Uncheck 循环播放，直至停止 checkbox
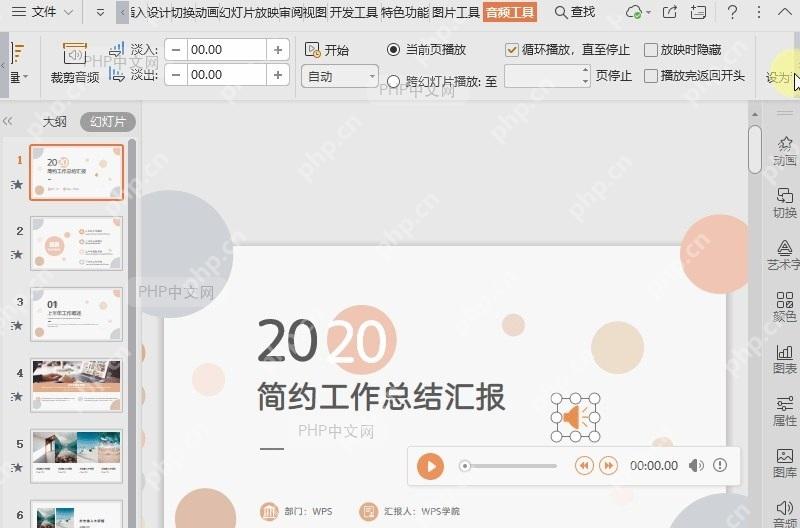Viewport: 800px width, 528px height. (x=511, y=49)
